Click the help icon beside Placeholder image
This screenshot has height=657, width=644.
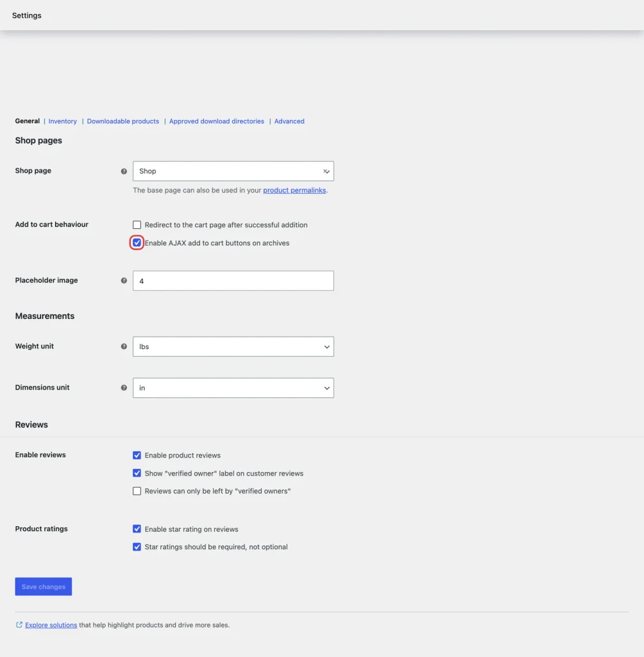pyautogui.click(x=124, y=280)
